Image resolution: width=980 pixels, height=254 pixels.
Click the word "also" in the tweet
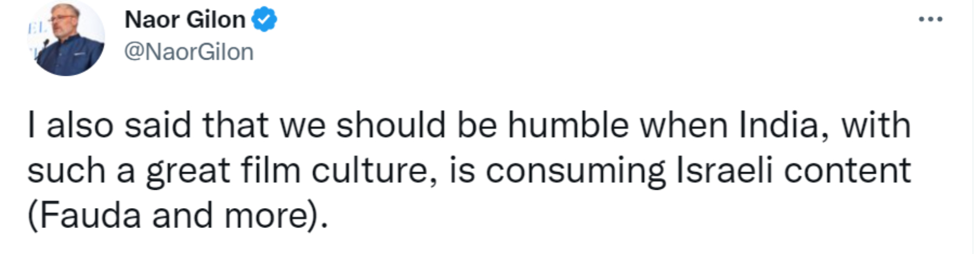[x=80, y=125]
